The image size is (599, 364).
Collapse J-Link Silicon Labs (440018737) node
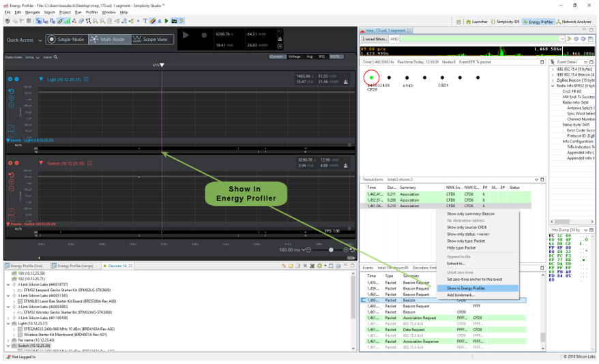point(8,284)
